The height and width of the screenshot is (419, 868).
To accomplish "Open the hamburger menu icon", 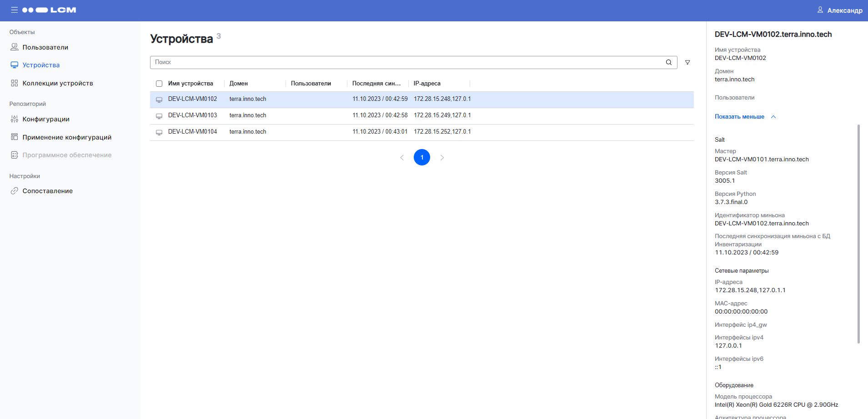I will pyautogui.click(x=15, y=10).
